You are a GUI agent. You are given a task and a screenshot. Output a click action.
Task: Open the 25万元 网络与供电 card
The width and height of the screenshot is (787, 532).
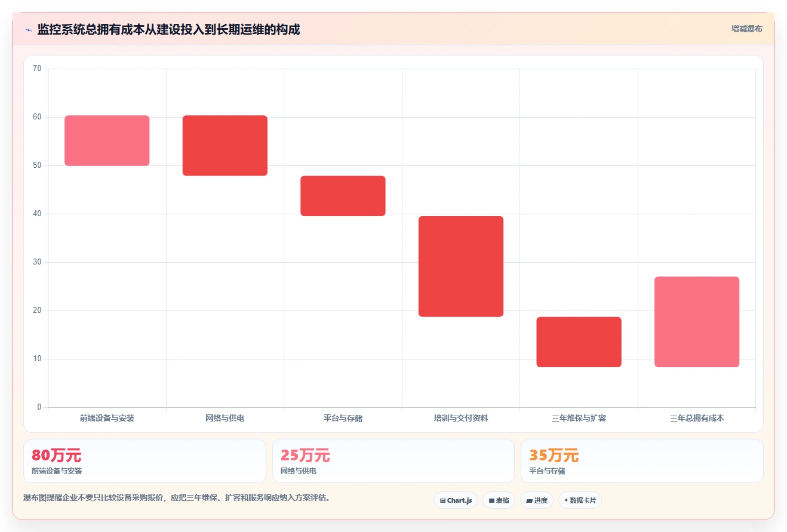click(393, 461)
